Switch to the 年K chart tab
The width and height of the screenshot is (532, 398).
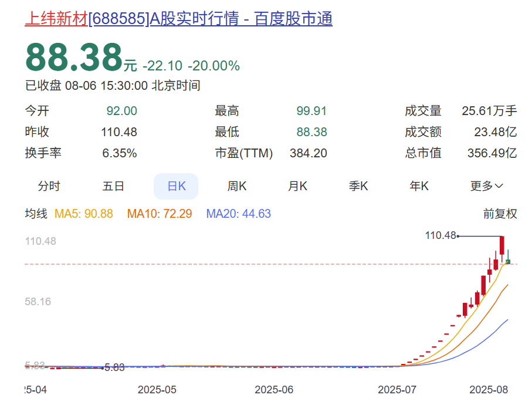click(x=419, y=186)
